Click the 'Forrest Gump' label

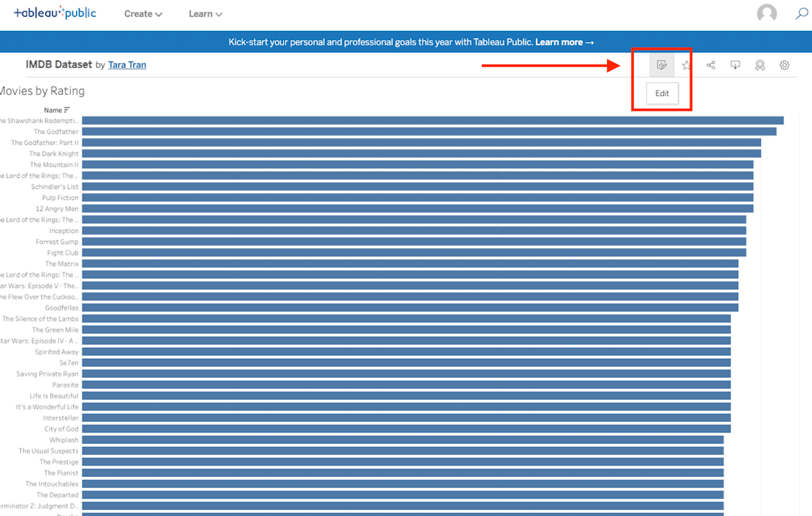[x=57, y=242]
